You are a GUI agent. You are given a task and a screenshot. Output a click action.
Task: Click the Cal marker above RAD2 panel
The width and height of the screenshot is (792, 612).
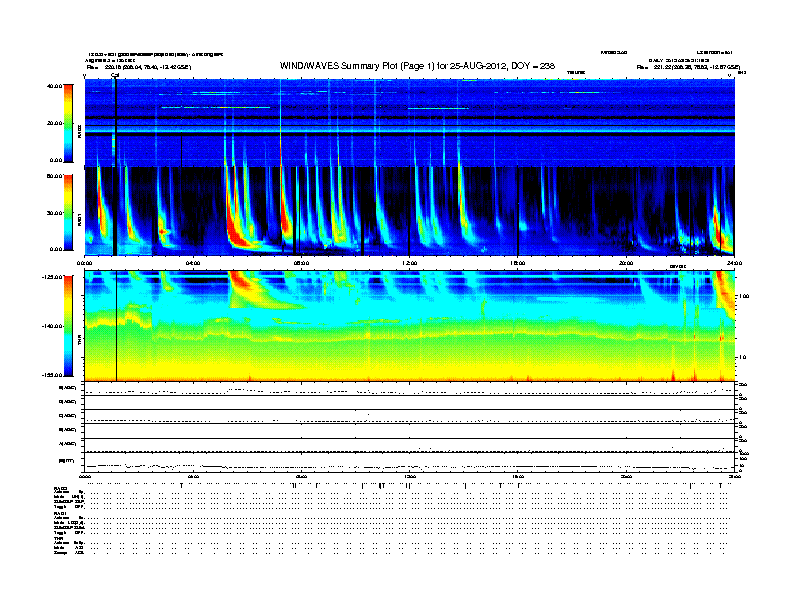click(115, 75)
